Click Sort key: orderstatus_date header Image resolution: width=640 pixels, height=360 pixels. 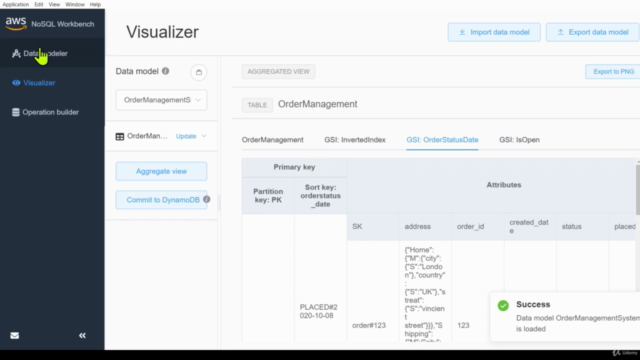pyautogui.click(x=320, y=196)
